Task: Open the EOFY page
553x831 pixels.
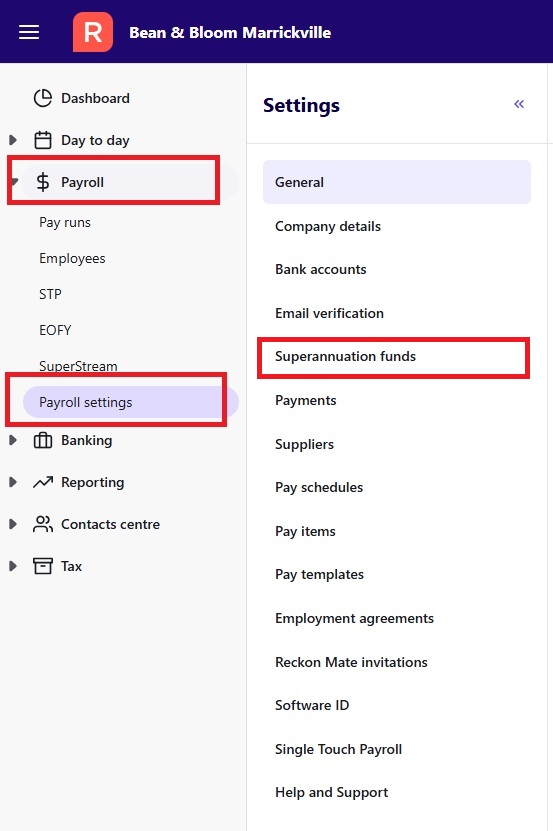Action: tap(55, 330)
